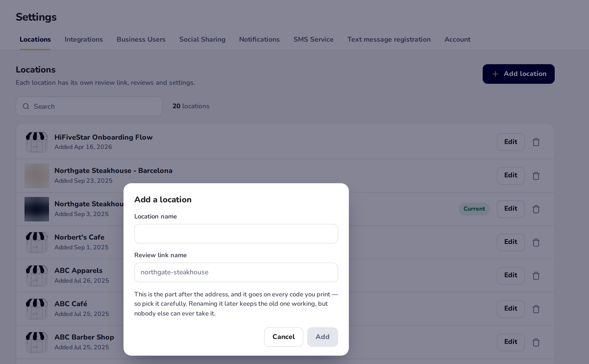Click the HiFiveStar Onboarding Flow name
Viewport: 589px width, 364px height.
tap(103, 137)
